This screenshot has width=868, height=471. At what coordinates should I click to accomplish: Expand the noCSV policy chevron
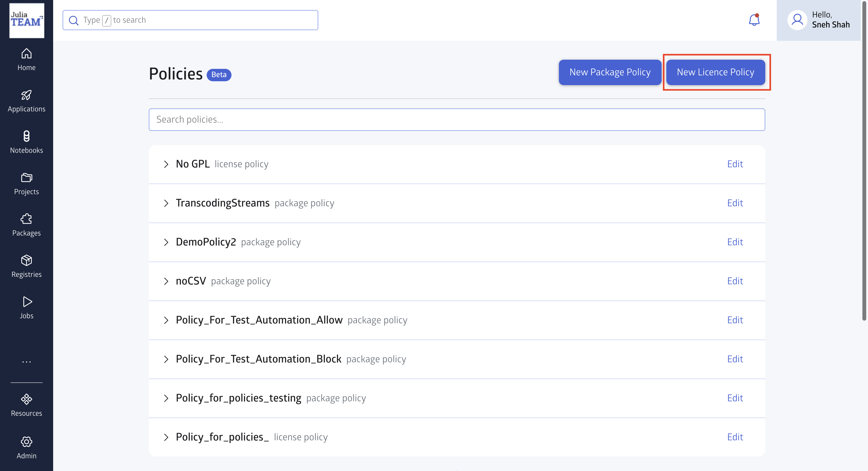coord(166,281)
